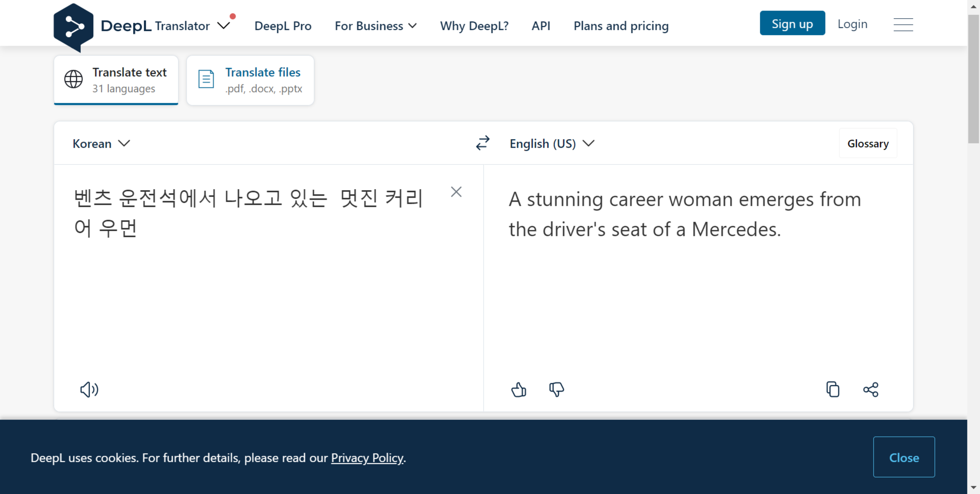Go to the API page
Screen dimensions: 980x494
pyautogui.click(x=541, y=26)
